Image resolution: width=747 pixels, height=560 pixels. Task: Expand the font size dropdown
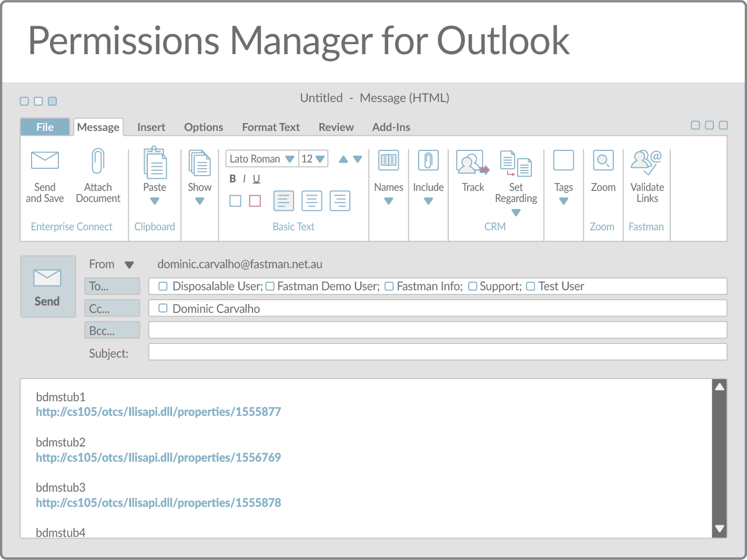coord(320,158)
